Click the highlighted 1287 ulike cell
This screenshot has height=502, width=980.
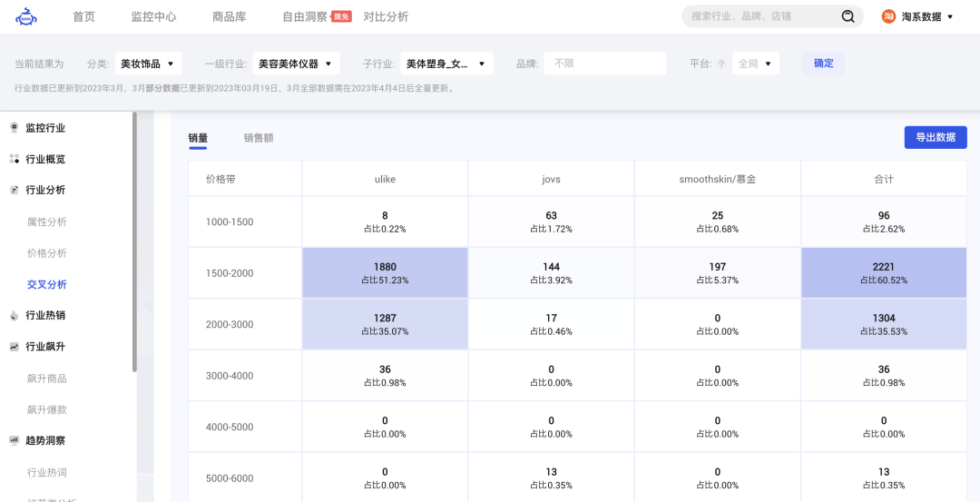point(385,324)
